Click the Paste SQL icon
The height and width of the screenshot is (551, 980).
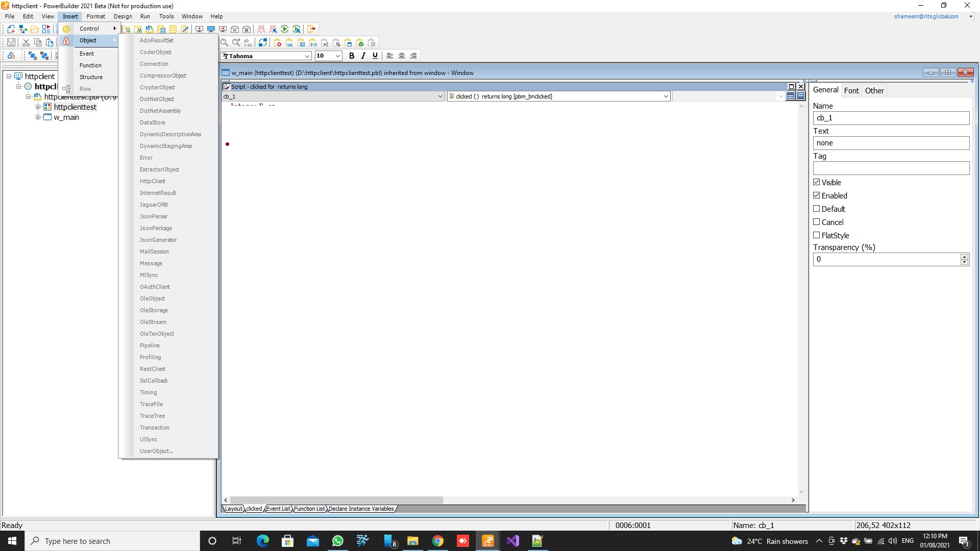pyautogui.click(x=289, y=43)
